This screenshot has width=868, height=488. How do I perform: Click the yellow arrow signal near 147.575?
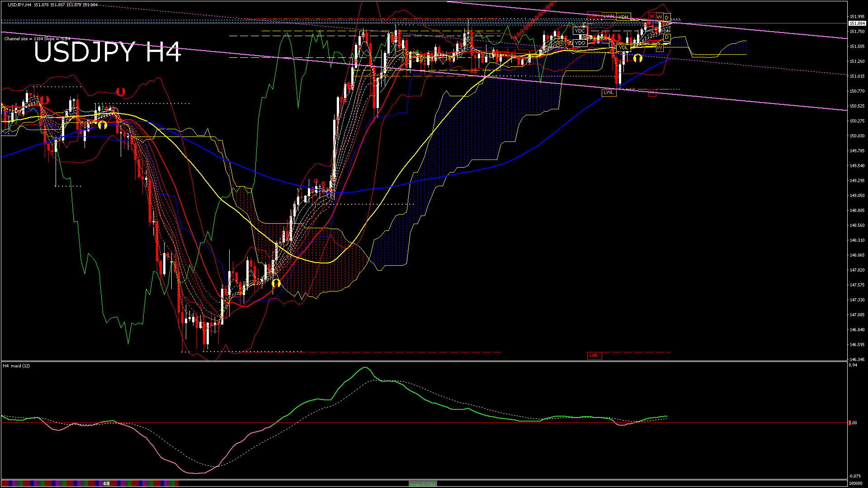point(276,283)
